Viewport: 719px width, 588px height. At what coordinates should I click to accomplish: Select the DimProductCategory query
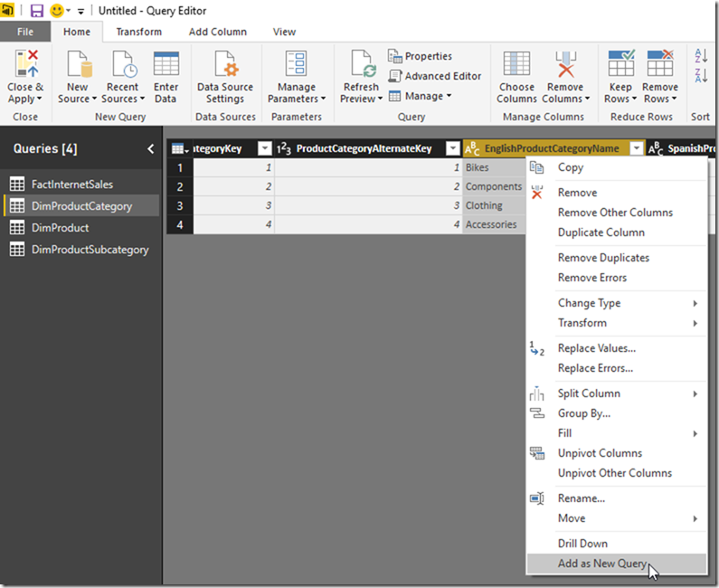pos(81,206)
